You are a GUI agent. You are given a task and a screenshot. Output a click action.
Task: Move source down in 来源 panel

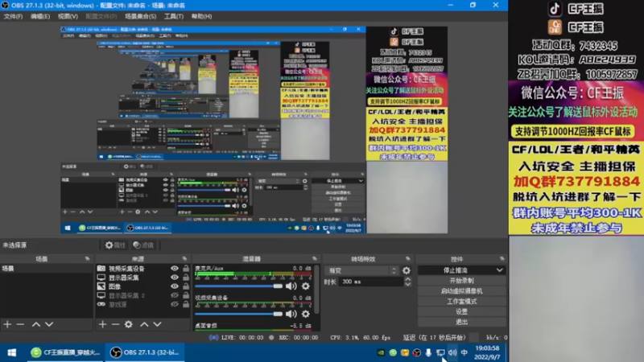(x=157, y=324)
